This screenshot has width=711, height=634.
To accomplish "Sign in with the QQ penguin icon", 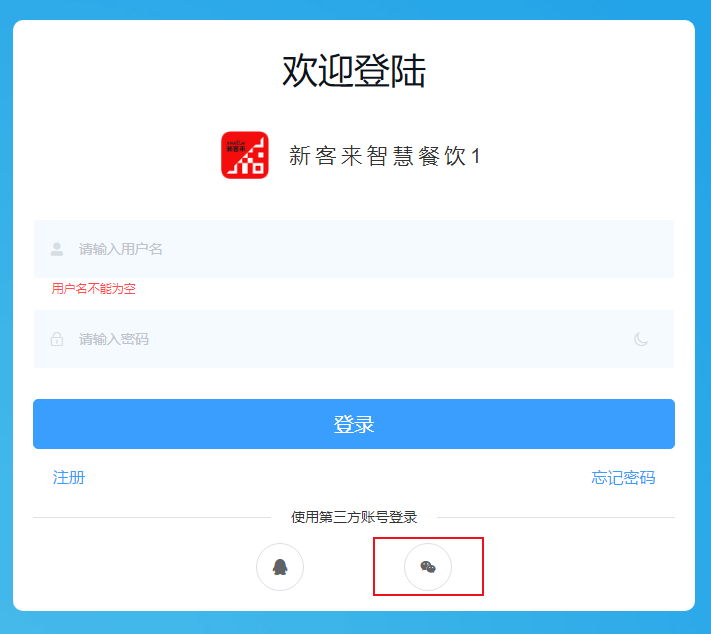I will coord(280,567).
